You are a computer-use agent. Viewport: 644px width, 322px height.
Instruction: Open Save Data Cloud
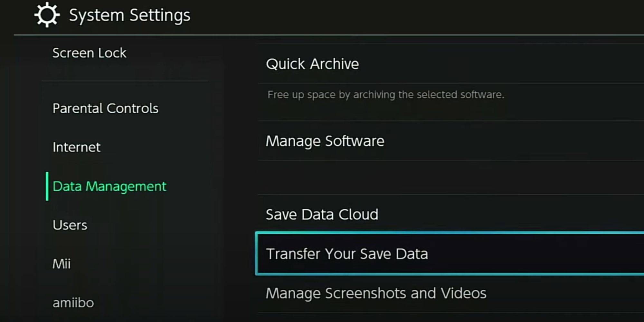[322, 214]
